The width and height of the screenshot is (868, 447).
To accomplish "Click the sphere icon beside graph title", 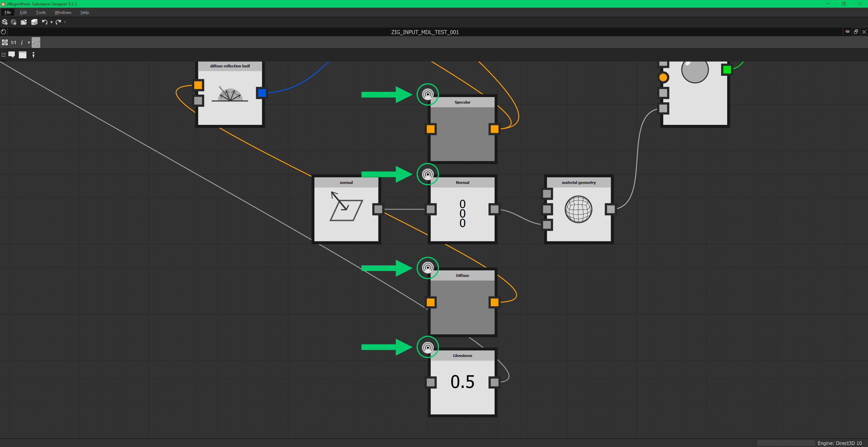I will (x=3, y=32).
